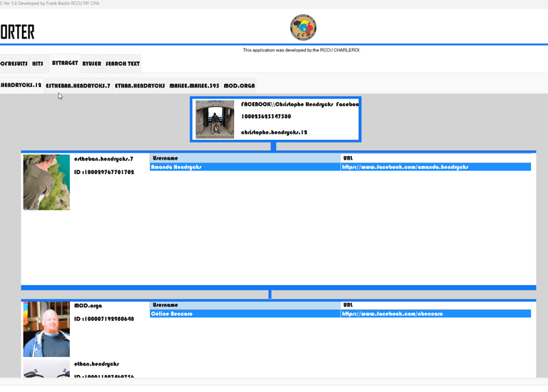Click URL column header in estheban table

point(435,158)
